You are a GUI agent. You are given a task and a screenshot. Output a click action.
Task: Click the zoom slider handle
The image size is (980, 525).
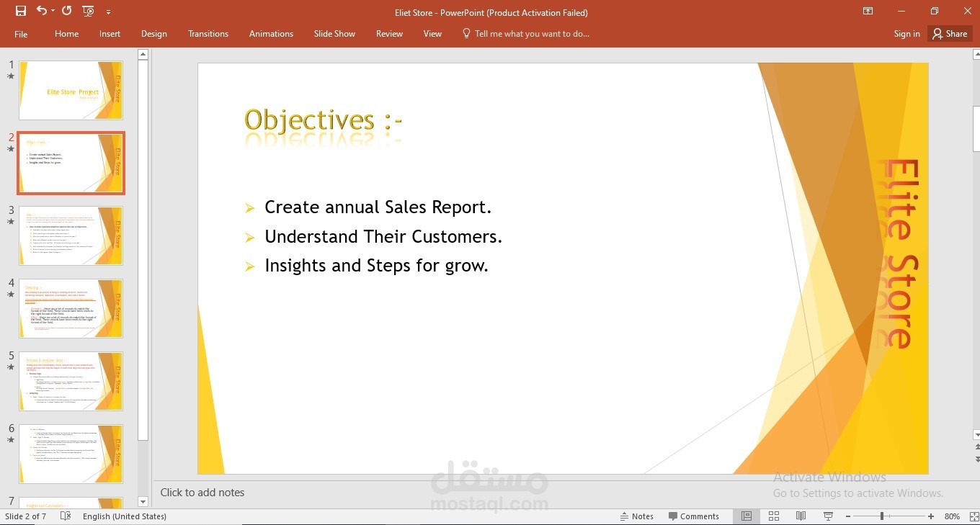(882, 516)
